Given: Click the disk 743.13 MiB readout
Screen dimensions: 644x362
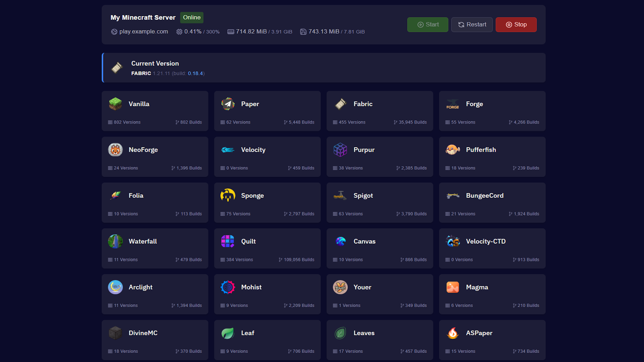Looking at the screenshot, I should (x=332, y=32).
